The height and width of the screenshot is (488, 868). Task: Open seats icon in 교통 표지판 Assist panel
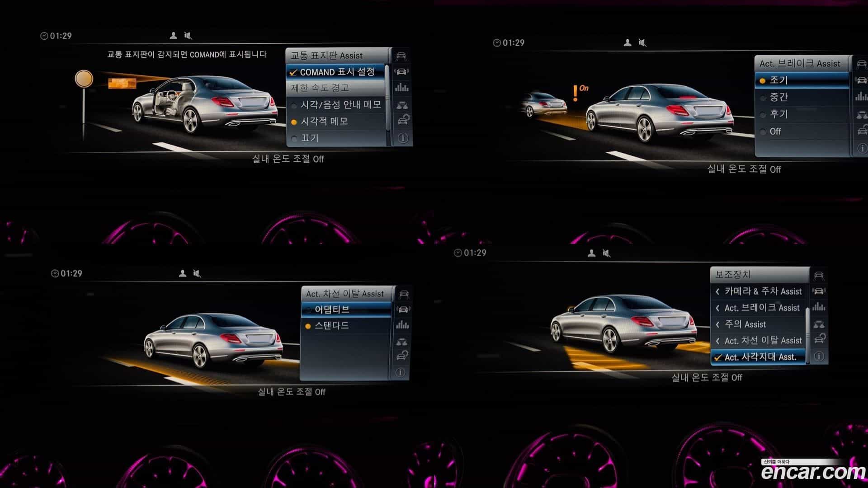pos(401,105)
